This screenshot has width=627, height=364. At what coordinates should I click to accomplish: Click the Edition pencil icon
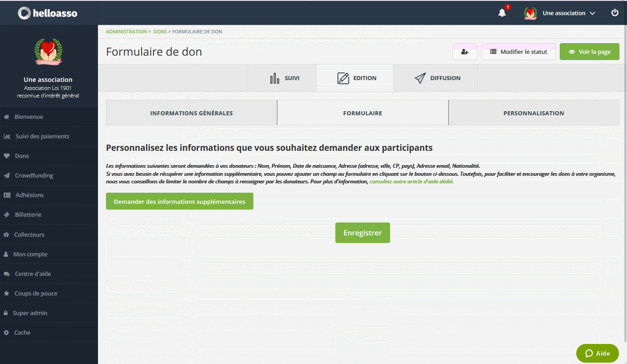[x=343, y=78]
